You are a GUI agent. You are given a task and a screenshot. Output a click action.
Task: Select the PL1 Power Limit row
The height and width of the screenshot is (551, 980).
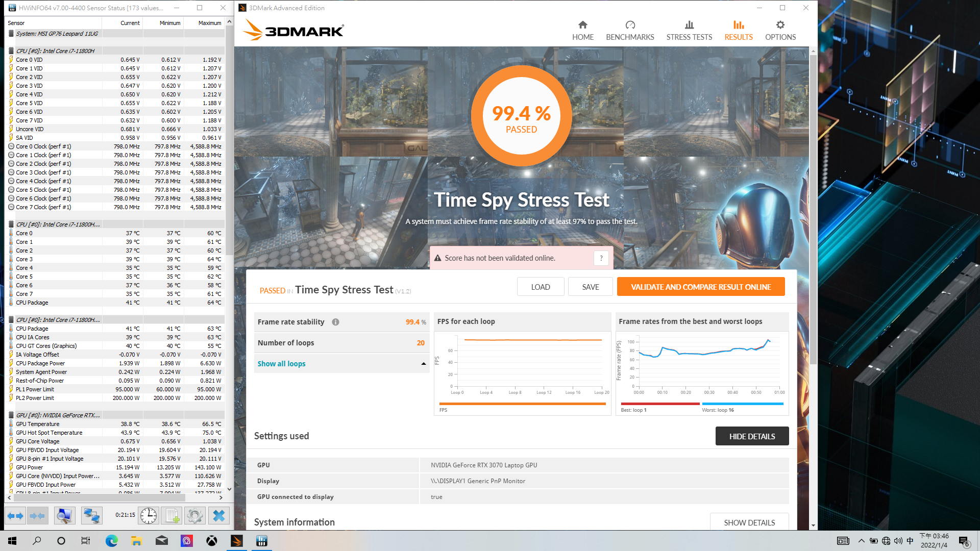pyautogui.click(x=115, y=389)
